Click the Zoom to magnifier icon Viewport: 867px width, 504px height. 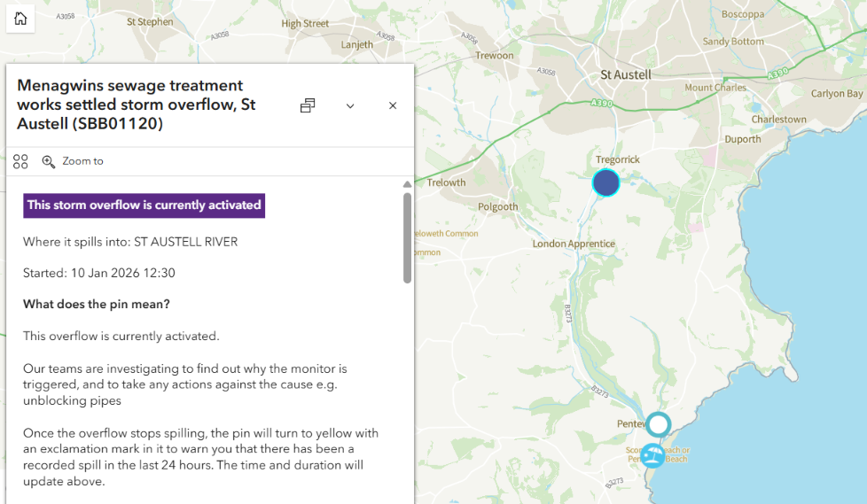[49, 161]
